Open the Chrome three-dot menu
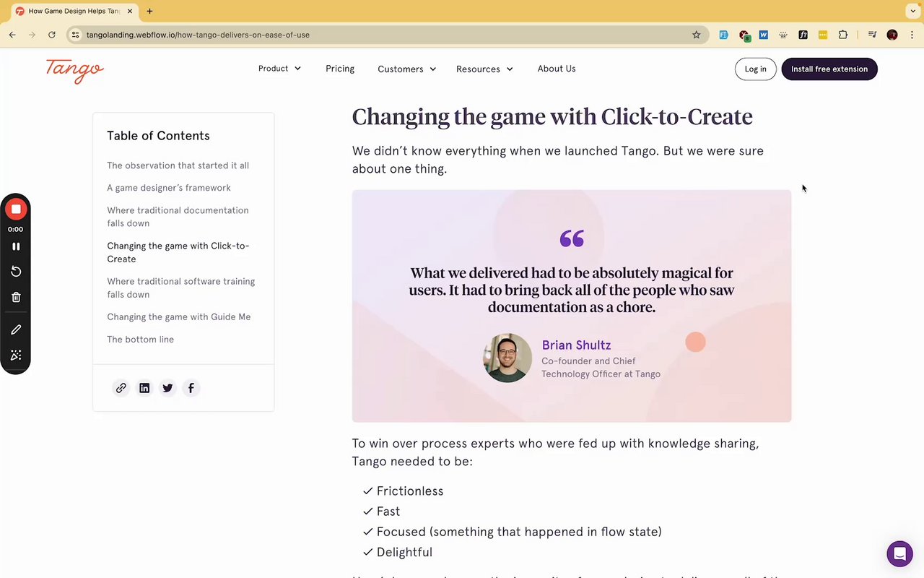This screenshot has height=578, width=924. [912, 35]
